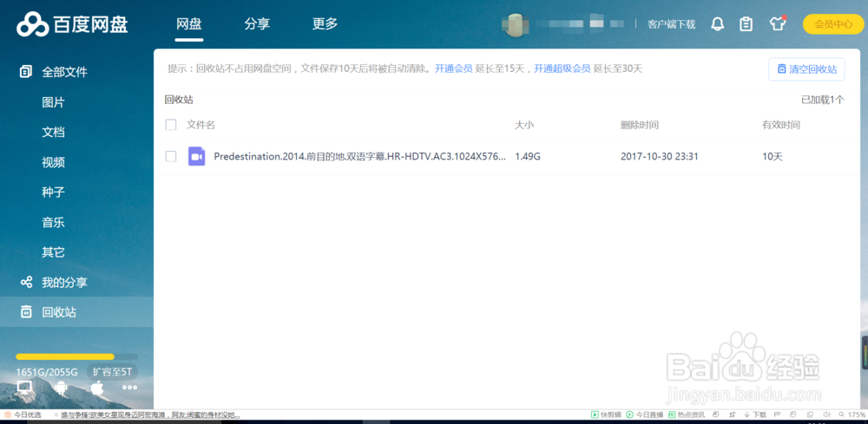Image resolution: width=868 pixels, height=424 pixels.
Task: Tick the select-all checkbox beside 文件名
Action: coord(171,125)
